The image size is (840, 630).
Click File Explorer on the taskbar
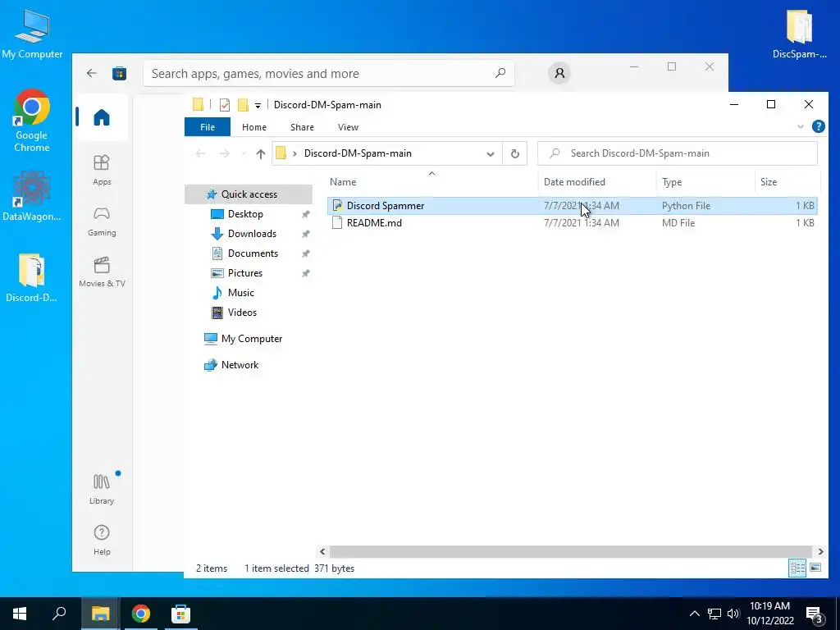tap(100, 614)
